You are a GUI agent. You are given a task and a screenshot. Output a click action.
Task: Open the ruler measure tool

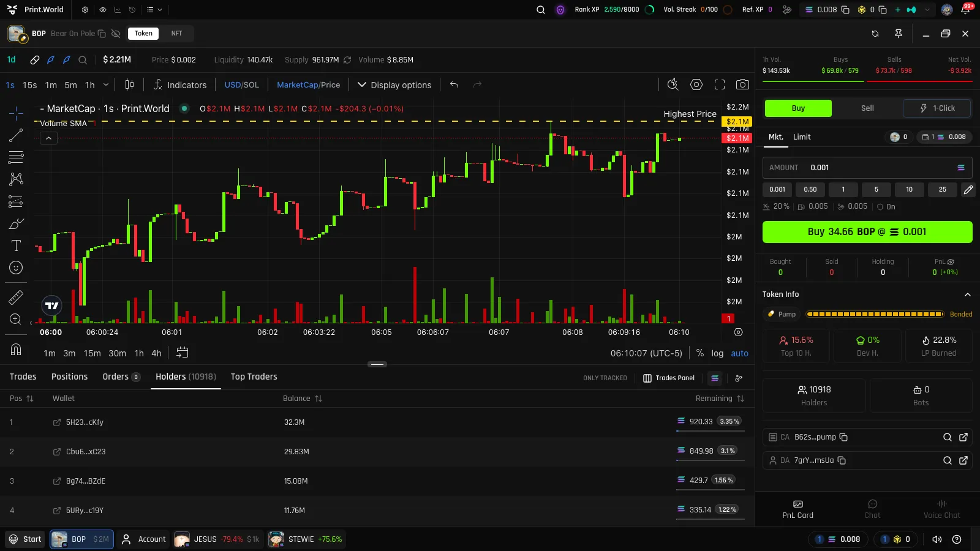point(16,298)
